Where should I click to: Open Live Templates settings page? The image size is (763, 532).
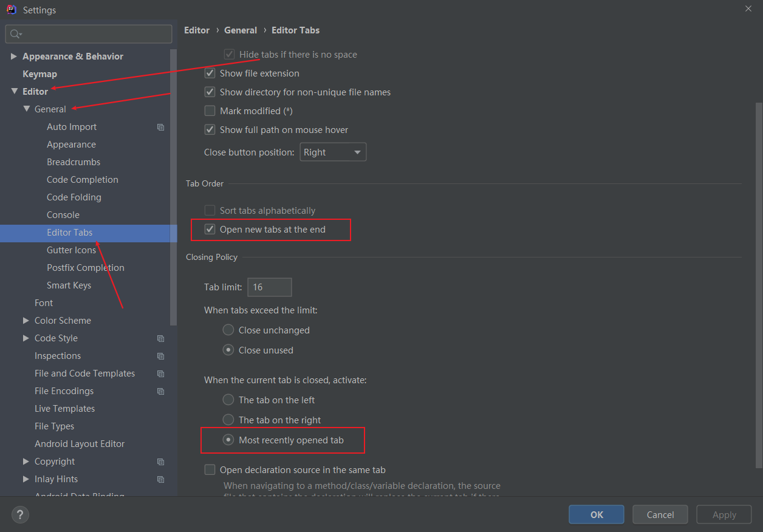click(x=64, y=409)
